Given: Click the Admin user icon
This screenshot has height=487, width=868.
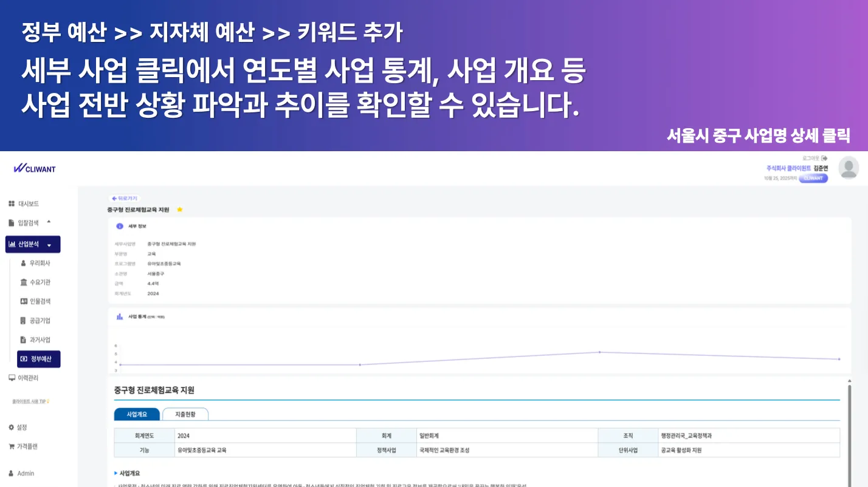Looking at the screenshot, I should tap(12, 473).
